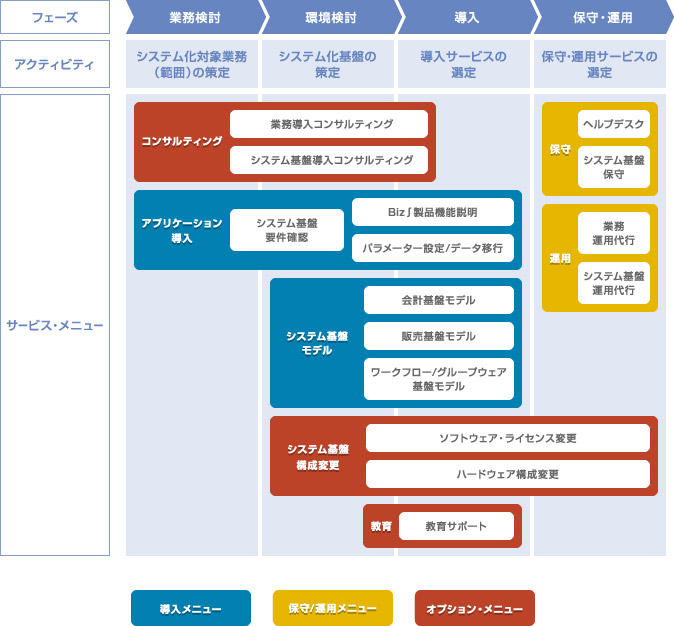This screenshot has height=626, width=674.
Task: Click the 運用 group label
Action: (560, 258)
